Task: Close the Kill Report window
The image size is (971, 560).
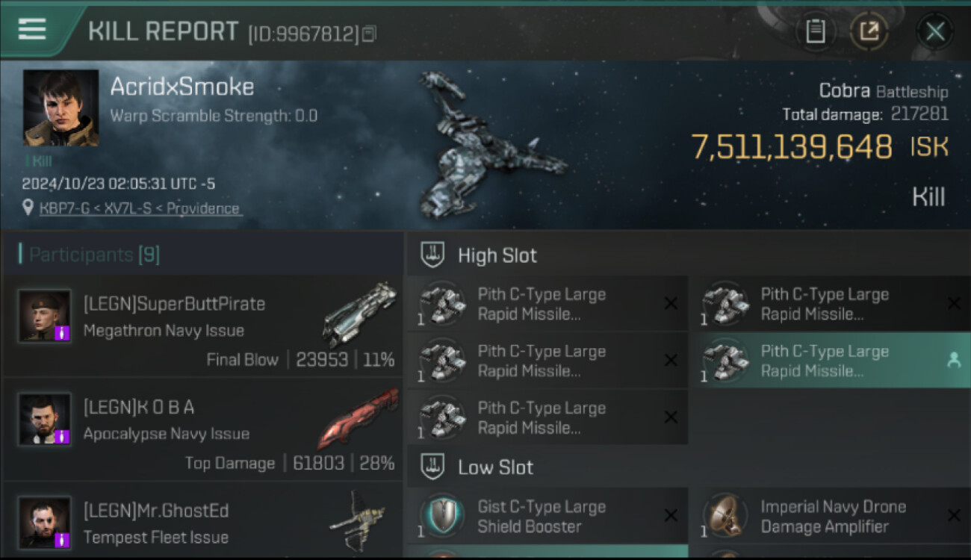Action: pyautogui.click(x=934, y=31)
